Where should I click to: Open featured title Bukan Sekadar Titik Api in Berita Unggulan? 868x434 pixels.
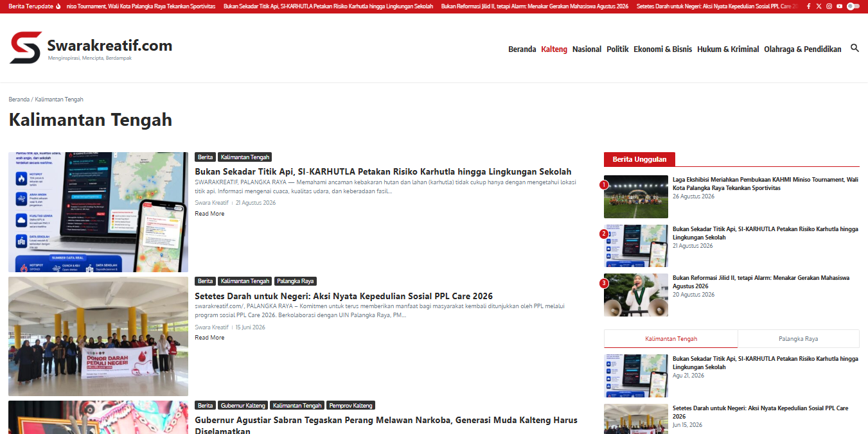point(765,233)
